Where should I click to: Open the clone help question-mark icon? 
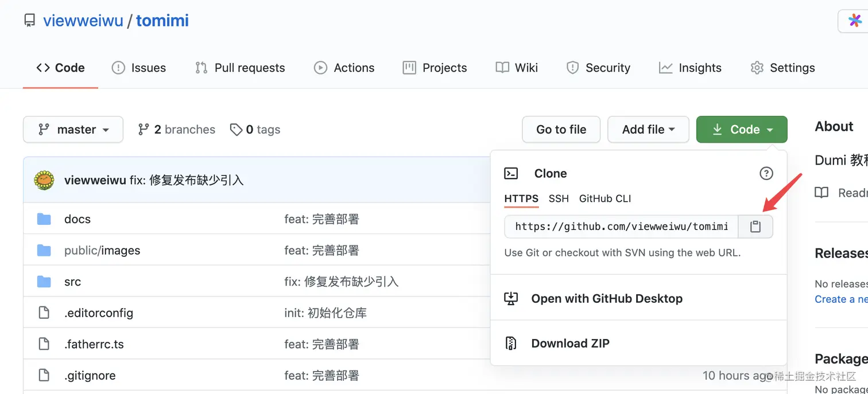tap(766, 173)
